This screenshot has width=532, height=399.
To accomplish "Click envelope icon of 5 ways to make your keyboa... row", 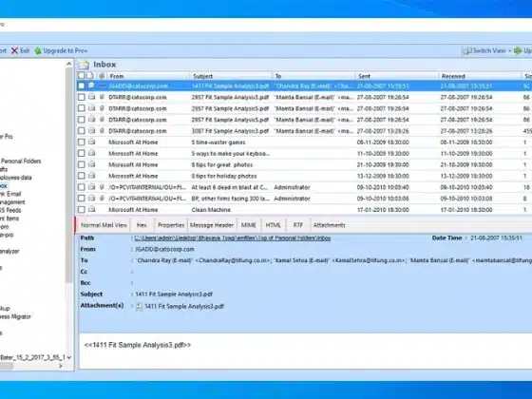I will 91,153.
